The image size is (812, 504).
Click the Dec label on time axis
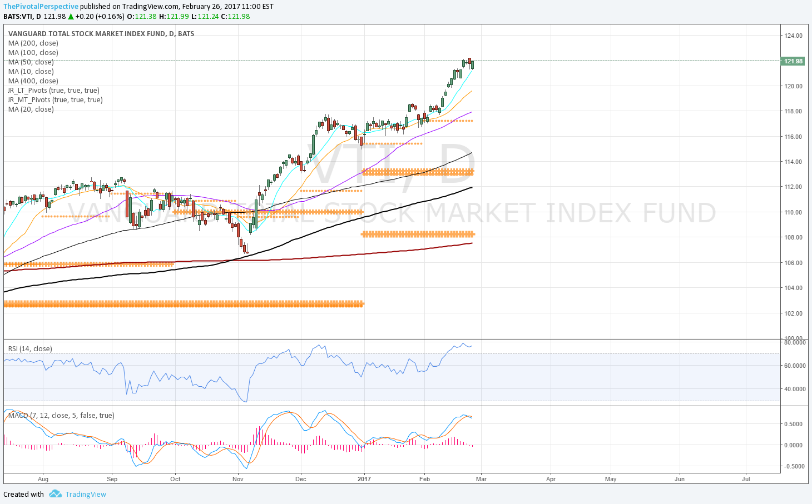(x=301, y=479)
